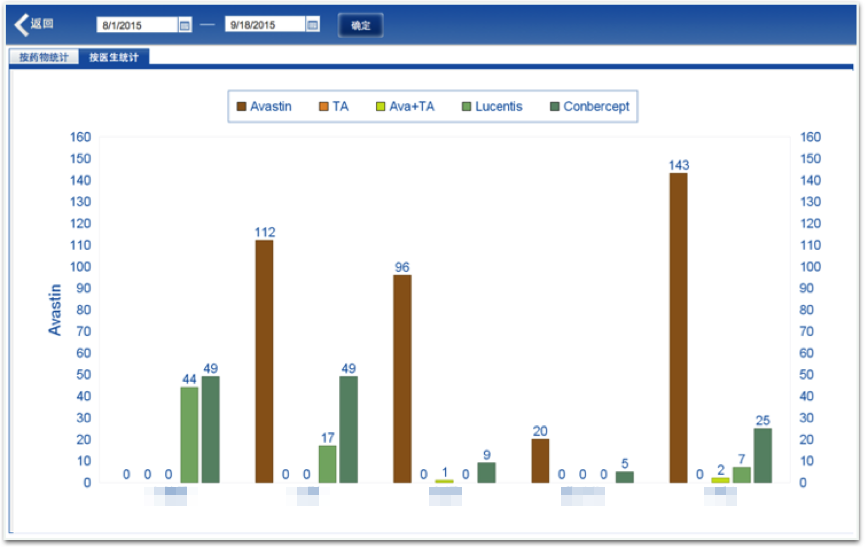Image resolution: width=865 pixels, height=547 pixels.
Task: Click the end date field showing 9/18/2015
Action: (x=264, y=25)
